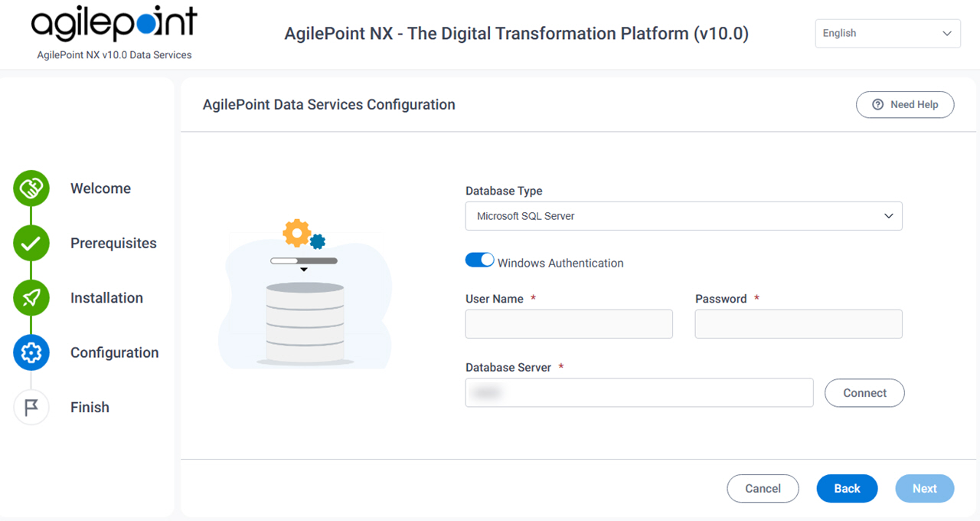Click the Prerequisites checkmark step icon

[31, 244]
